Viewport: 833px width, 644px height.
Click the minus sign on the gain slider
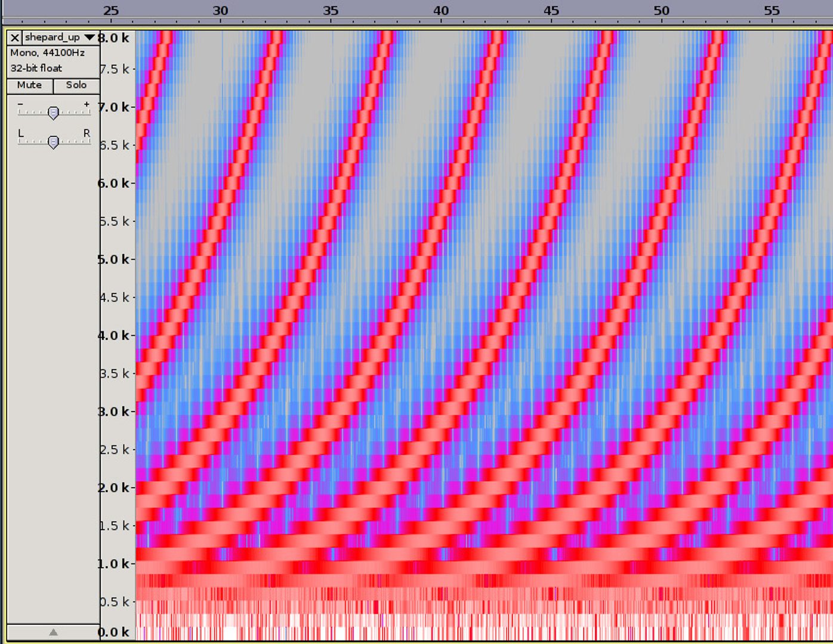click(x=21, y=104)
